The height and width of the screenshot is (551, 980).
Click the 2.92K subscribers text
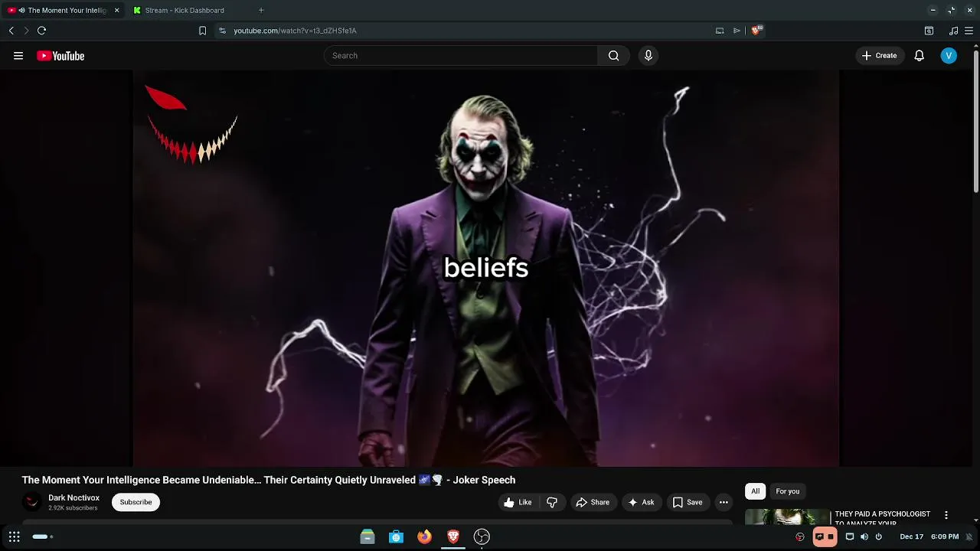click(x=73, y=508)
